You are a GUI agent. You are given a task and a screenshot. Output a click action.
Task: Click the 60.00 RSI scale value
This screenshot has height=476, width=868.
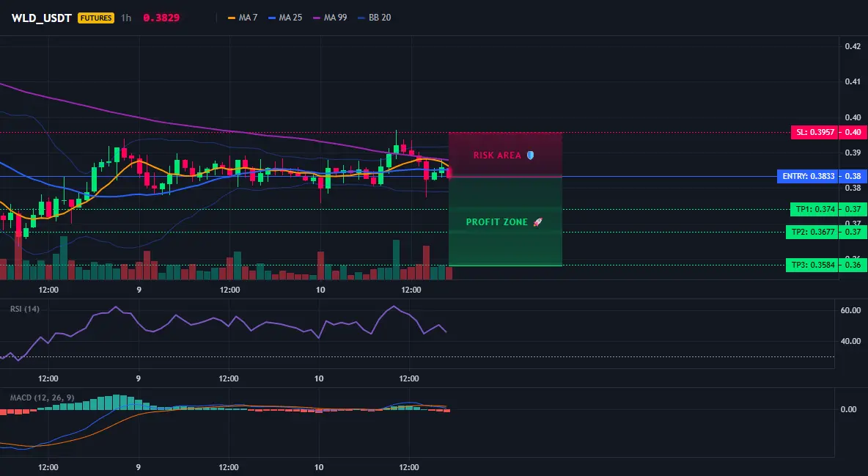850,310
